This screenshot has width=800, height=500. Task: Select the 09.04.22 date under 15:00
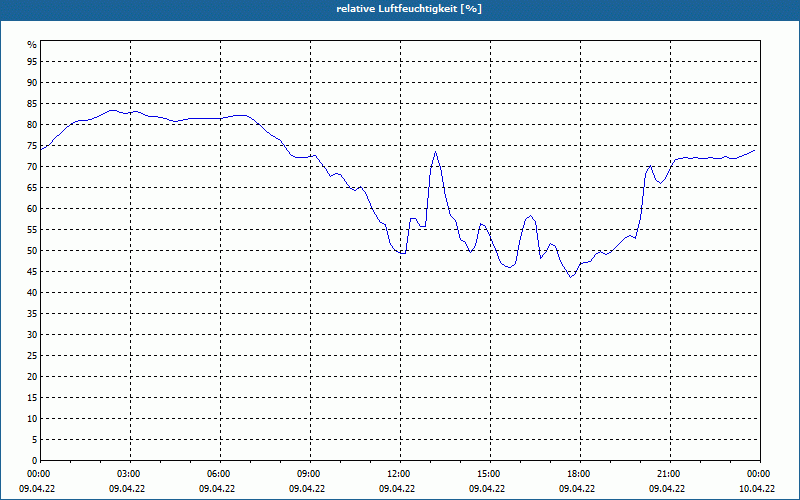(x=487, y=489)
